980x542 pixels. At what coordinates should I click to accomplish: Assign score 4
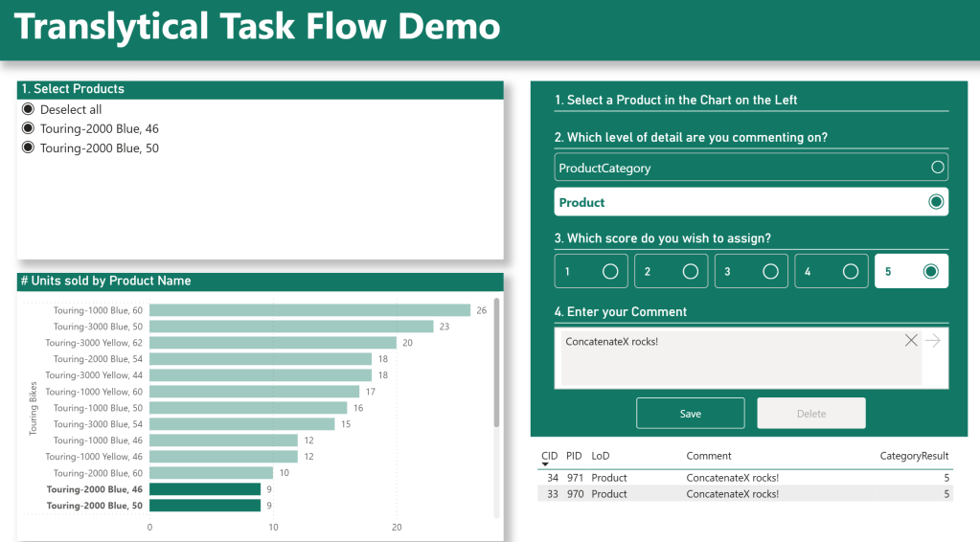coord(831,271)
